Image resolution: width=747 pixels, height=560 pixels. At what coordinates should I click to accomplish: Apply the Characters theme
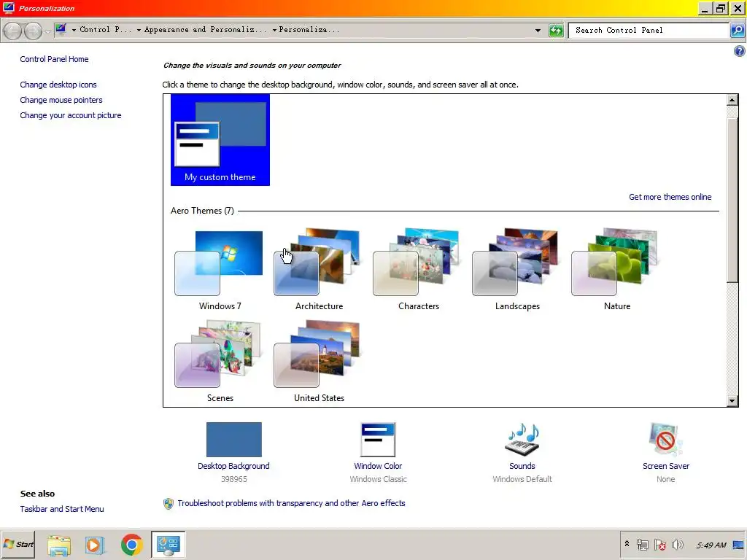click(418, 270)
